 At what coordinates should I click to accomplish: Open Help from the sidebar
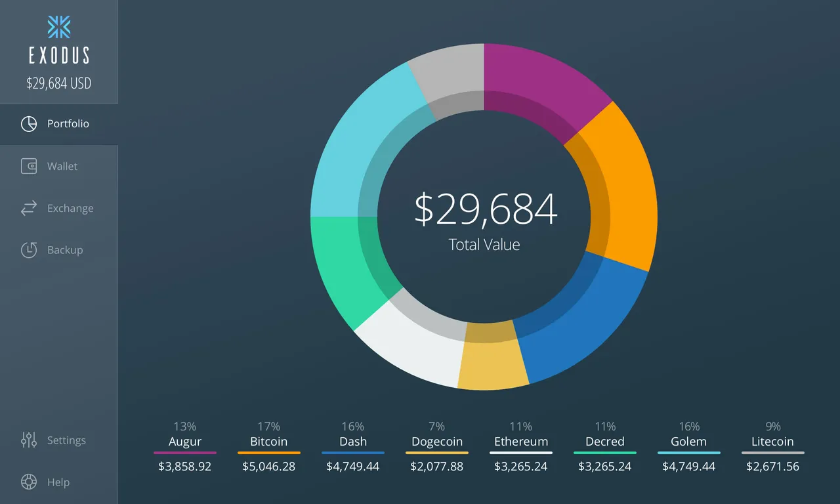coord(59,482)
